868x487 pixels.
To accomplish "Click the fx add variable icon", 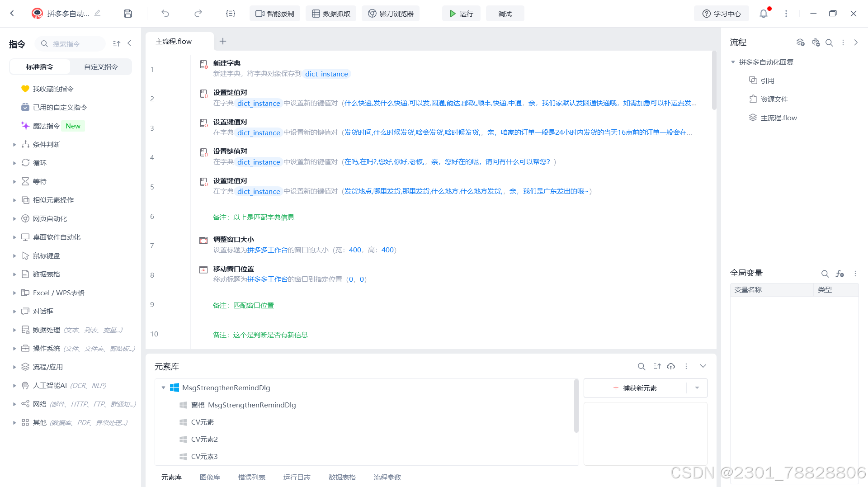I will point(840,274).
